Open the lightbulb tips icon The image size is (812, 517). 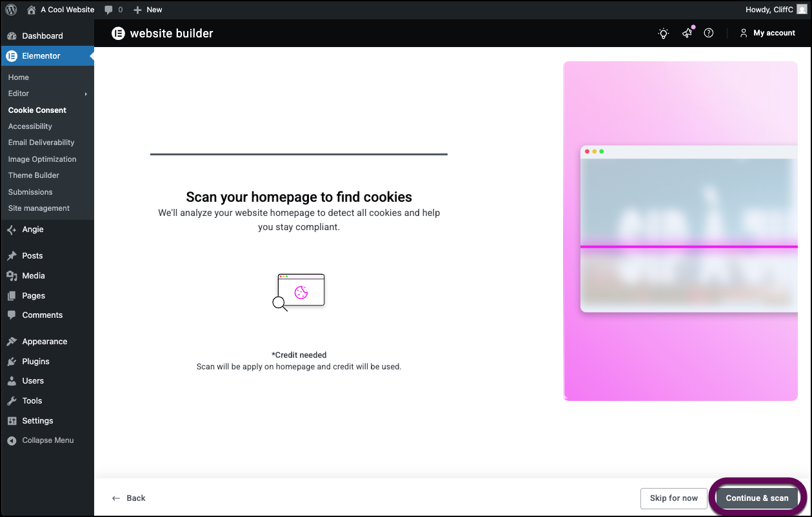663,34
